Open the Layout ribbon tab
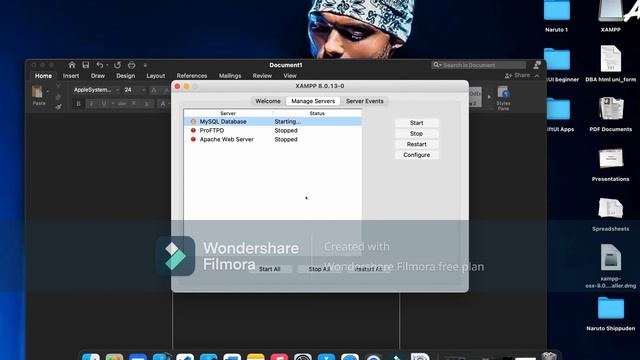The height and width of the screenshot is (360, 640). 156,76
